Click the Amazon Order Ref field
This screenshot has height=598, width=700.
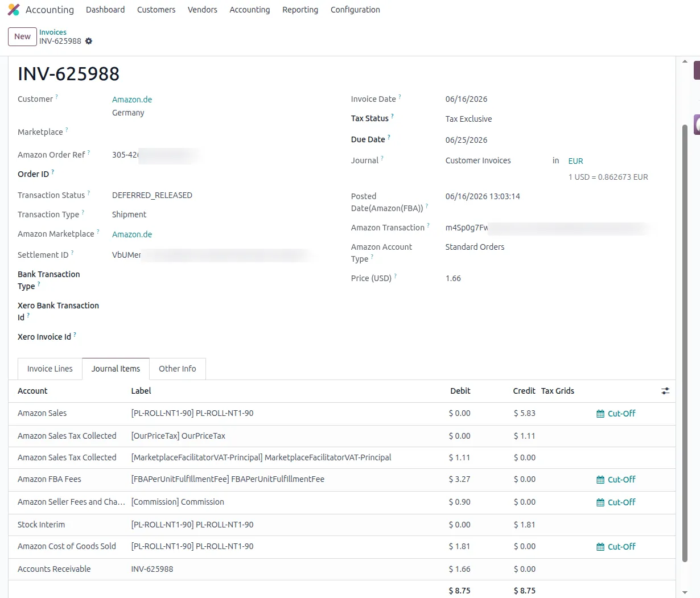[157, 155]
